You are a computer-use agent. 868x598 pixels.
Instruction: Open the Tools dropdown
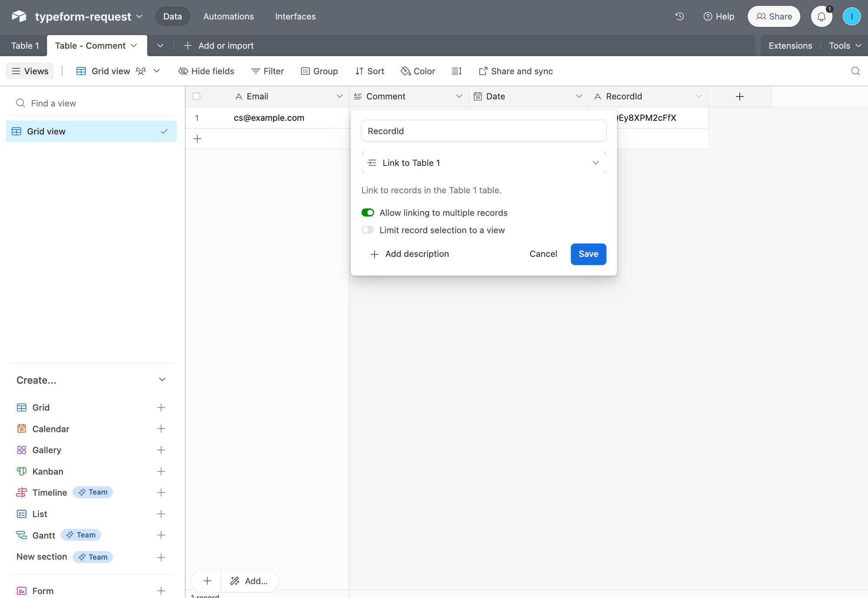pyautogui.click(x=845, y=46)
